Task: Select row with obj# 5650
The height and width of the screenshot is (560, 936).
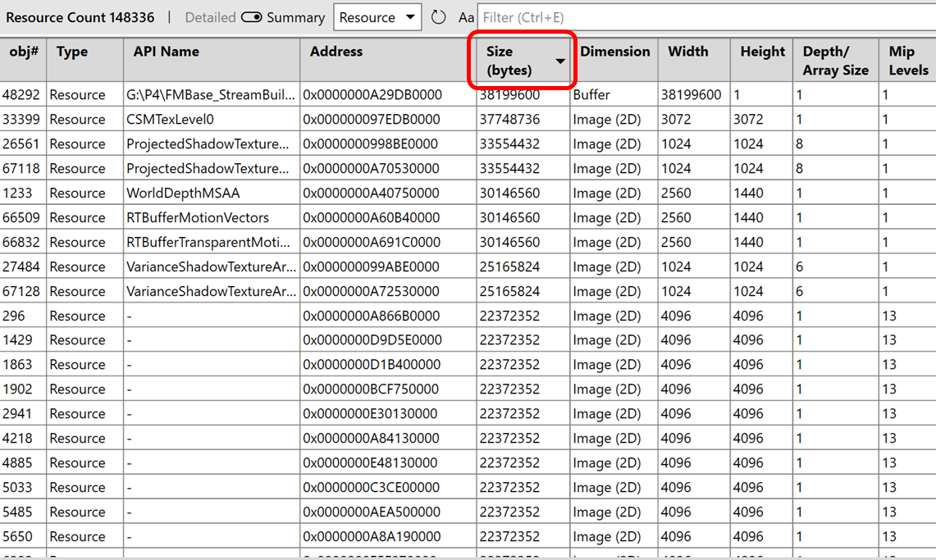Action: tap(468, 536)
